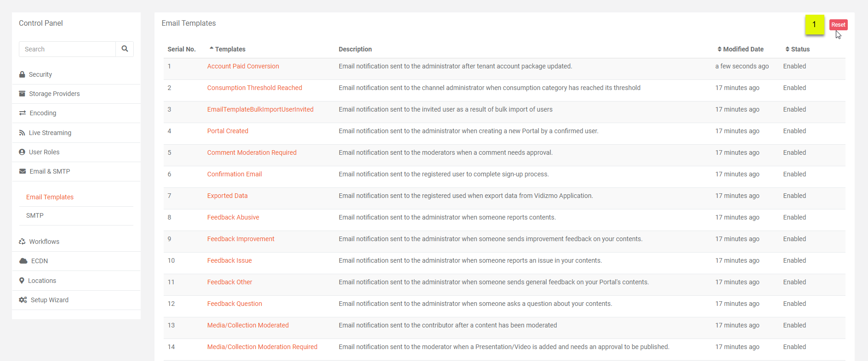The width and height of the screenshot is (868, 361).
Task: Open Account Paid Conversion template
Action: 243,66
